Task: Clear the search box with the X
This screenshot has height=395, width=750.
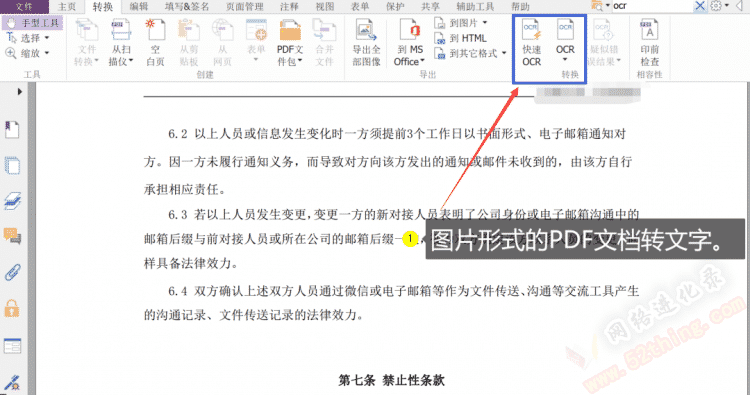Action: (699, 6)
